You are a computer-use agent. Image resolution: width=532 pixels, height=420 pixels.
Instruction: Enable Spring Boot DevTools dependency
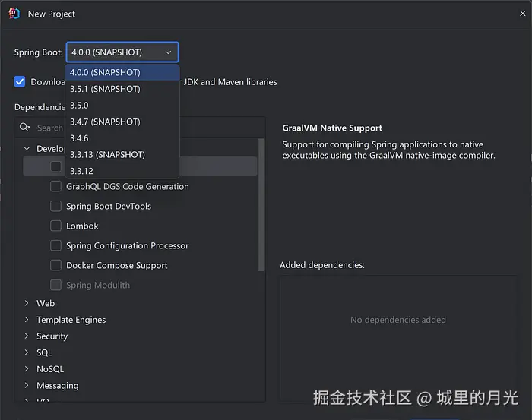(55, 206)
